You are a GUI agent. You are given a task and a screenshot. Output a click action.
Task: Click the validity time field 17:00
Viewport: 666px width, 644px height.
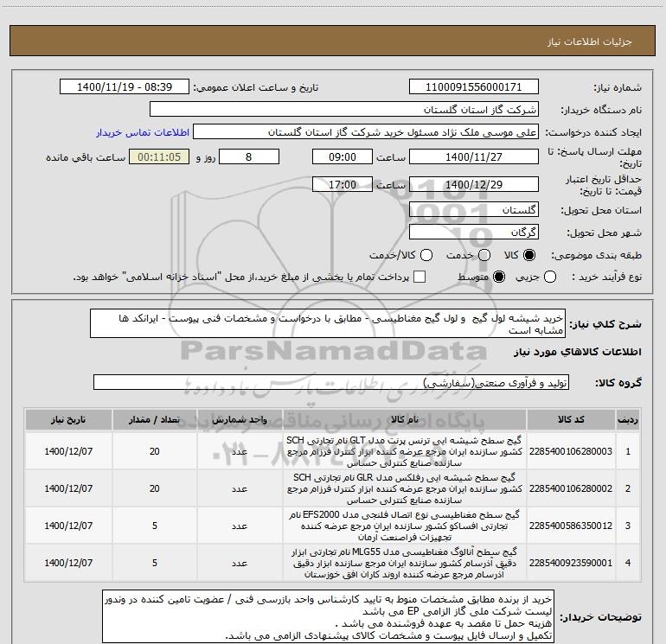[x=343, y=184]
